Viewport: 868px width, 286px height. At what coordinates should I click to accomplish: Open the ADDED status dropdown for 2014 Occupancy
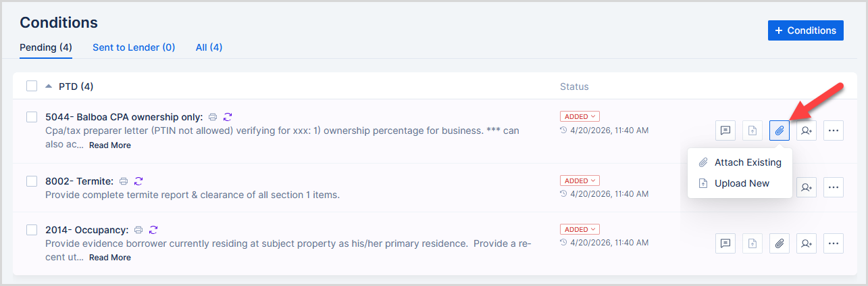pos(580,230)
